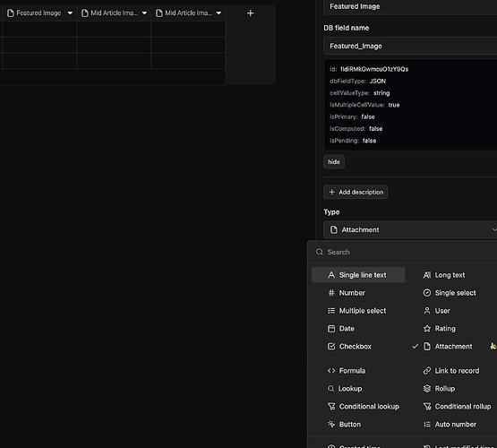
Task: Select Number field type
Action: point(358,293)
